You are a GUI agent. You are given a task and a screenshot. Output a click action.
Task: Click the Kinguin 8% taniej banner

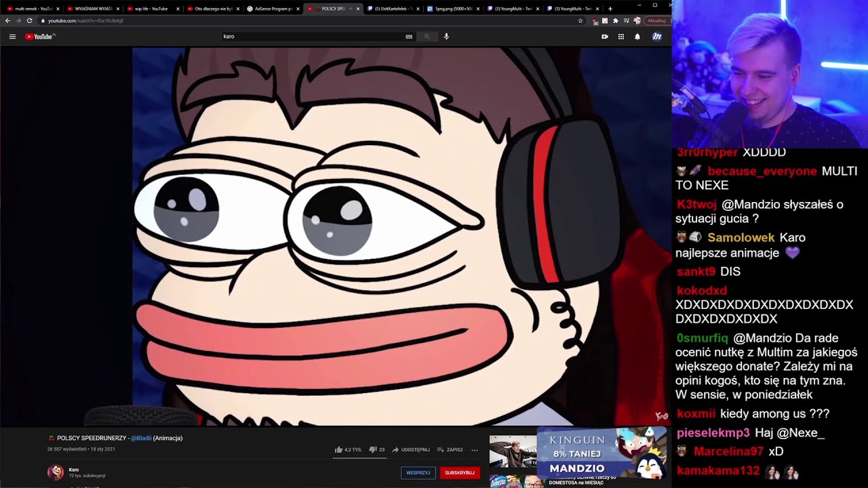tap(601, 451)
